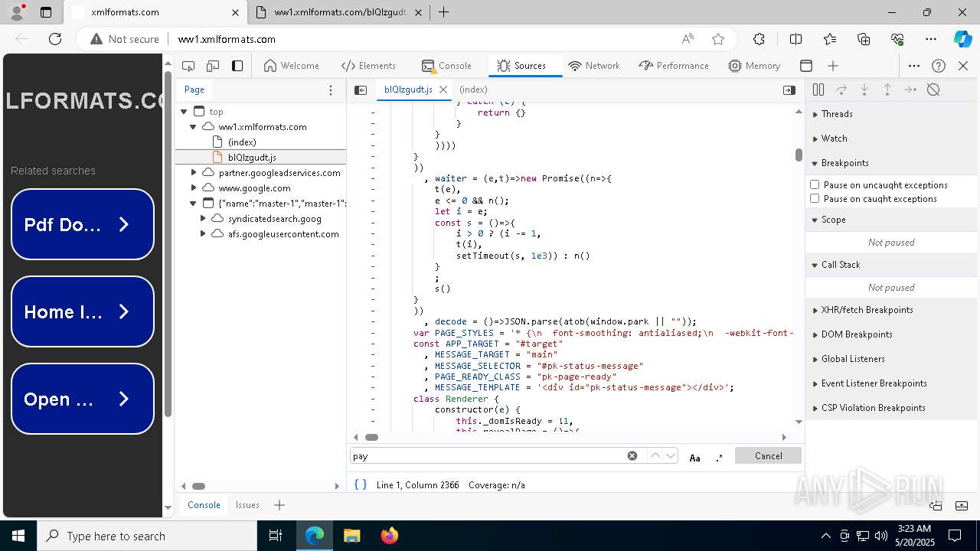Open the Issues drawer tab

coord(247,505)
